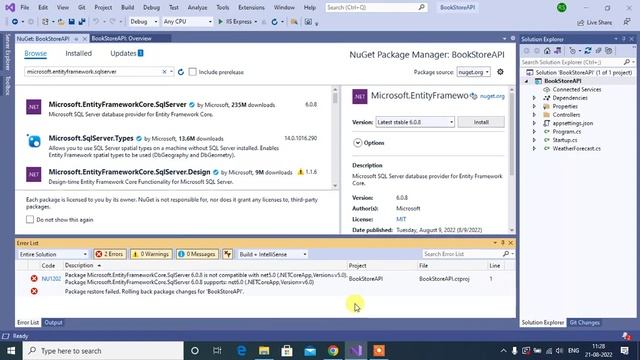
Task: Collapse the BookStoreAPI project node
Action: (x=527, y=81)
